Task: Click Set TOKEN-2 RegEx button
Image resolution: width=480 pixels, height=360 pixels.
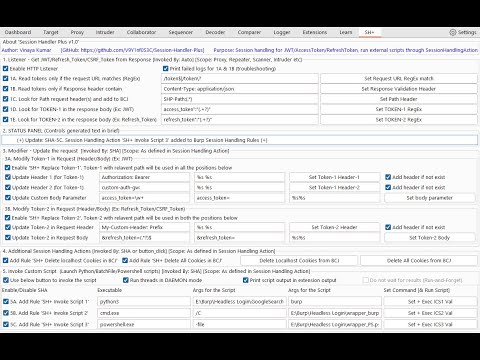Action: pos(399,119)
